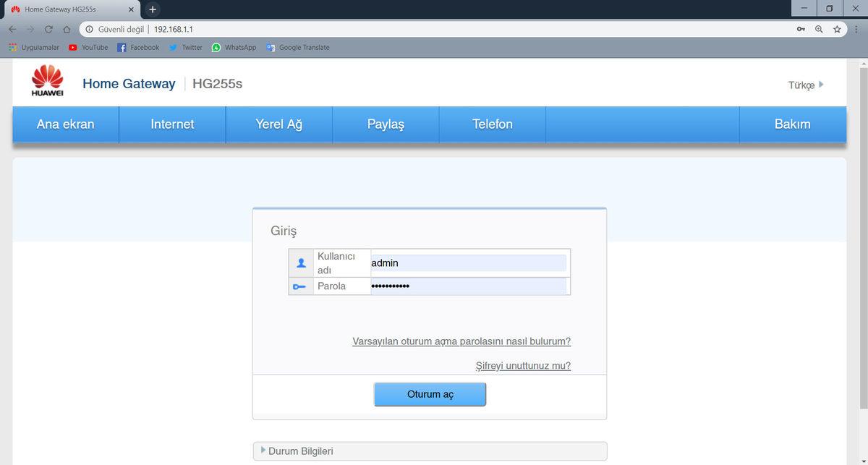Screen dimensions: 868x465
Task: Click the Şifreyi unuttunuz mu? link
Action: point(523,366)
